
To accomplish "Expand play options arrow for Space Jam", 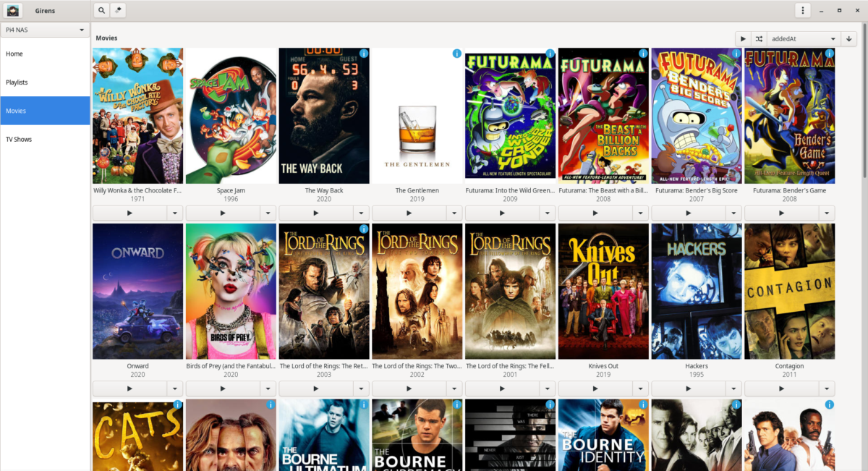I will [x=268, y=213].
